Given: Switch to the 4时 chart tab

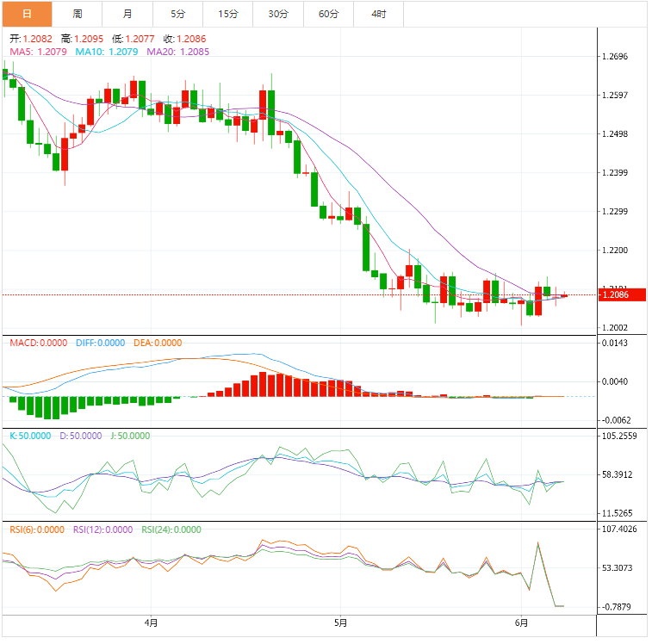Looking at the screenshot, I should point(379,14).
